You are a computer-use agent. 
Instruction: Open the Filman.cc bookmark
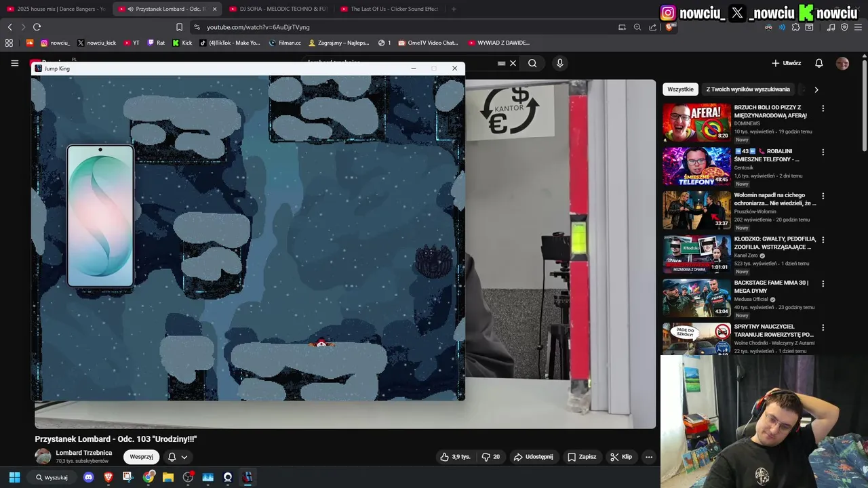285,43
